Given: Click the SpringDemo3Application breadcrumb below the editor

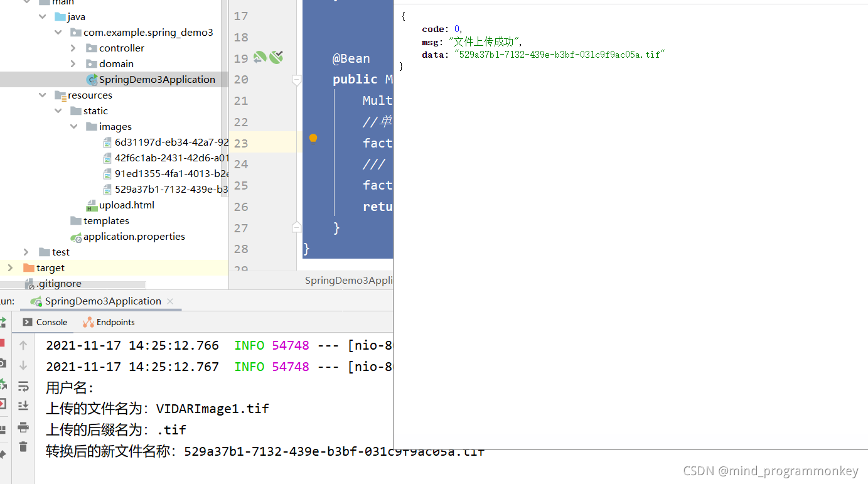Looking at the screenshot, I should coord(348,280).
